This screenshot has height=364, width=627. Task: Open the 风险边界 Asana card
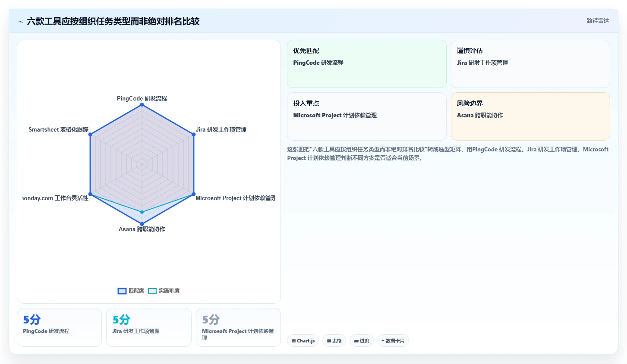530,116
